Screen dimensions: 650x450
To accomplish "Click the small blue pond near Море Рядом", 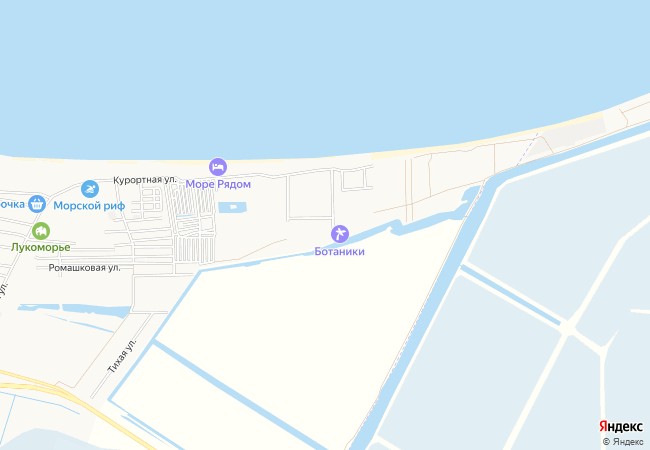I will tap(232, 207).
